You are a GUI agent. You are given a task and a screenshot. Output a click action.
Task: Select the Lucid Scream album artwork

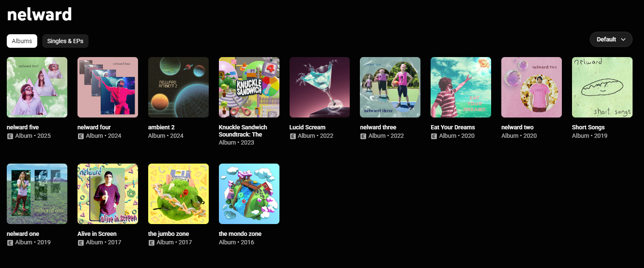320,87
